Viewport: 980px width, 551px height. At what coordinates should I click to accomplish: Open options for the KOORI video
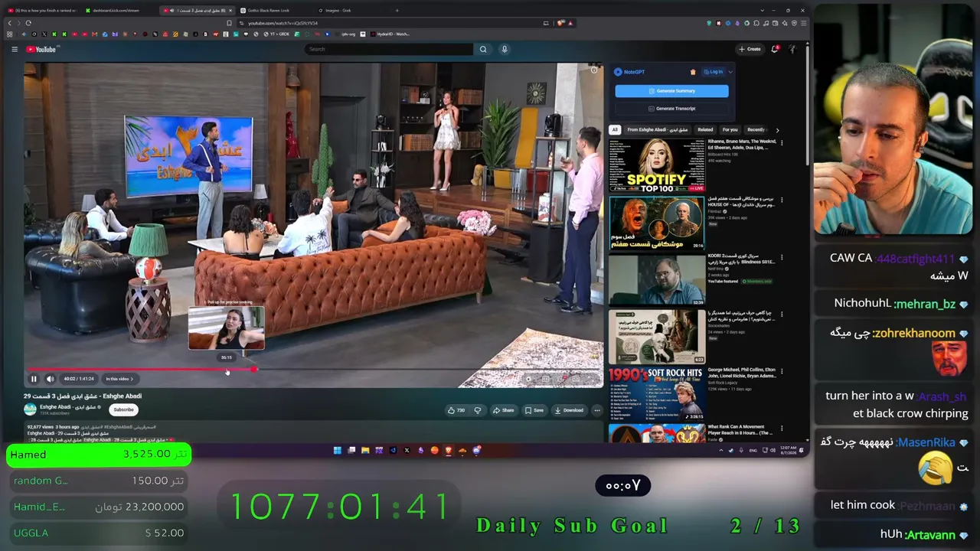tap(782, 258)
